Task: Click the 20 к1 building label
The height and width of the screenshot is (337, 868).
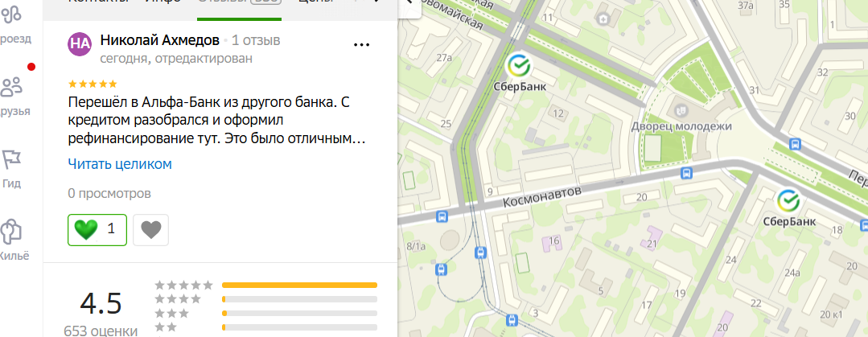Action: 832,314
